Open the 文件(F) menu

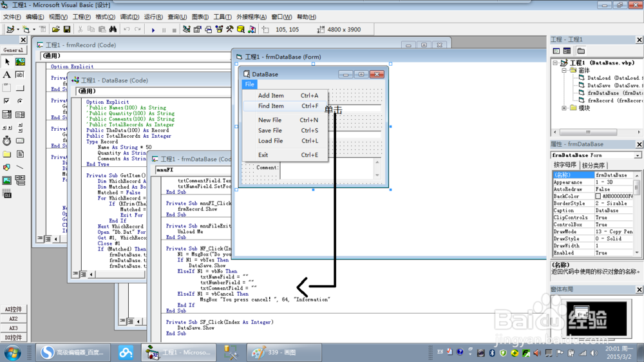12,17
